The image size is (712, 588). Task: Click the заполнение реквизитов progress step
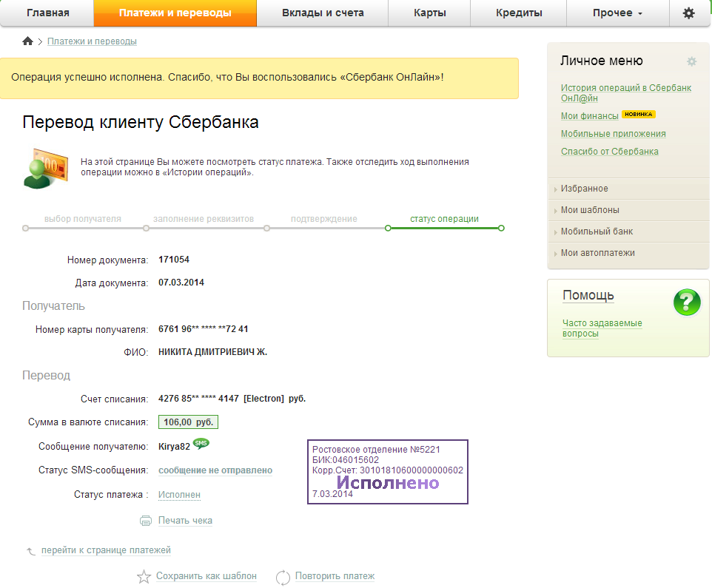[204, 219]
